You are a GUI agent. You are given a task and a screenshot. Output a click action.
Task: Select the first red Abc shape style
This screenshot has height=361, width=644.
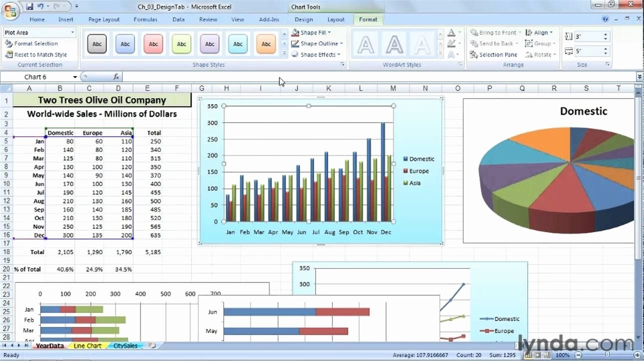tap(153, 43)
